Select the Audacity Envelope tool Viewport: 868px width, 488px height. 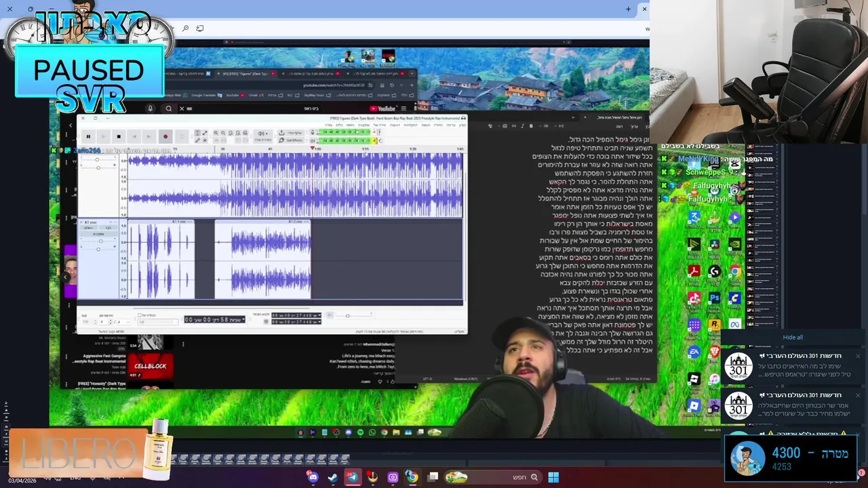tap(205, 133)
